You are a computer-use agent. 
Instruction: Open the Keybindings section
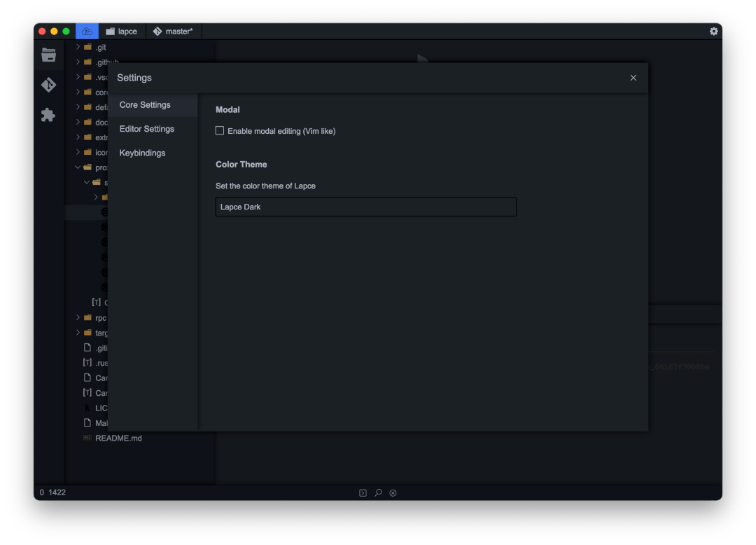tap(142, 152)
